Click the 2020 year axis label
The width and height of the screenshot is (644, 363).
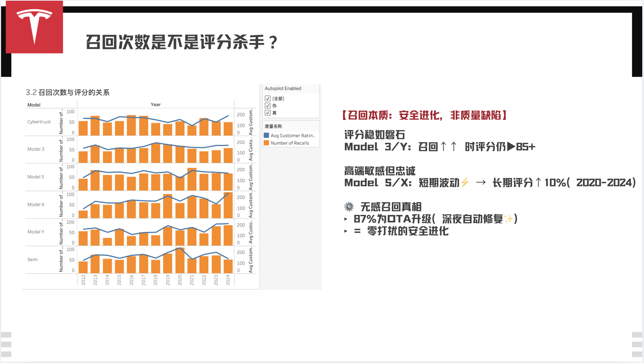pyautogui.click(x=180, y=280)
